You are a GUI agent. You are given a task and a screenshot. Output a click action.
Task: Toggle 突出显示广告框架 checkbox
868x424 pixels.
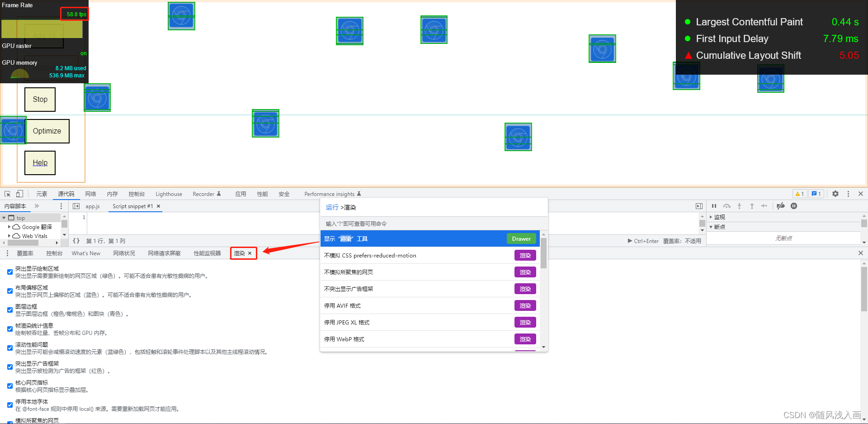10,367
